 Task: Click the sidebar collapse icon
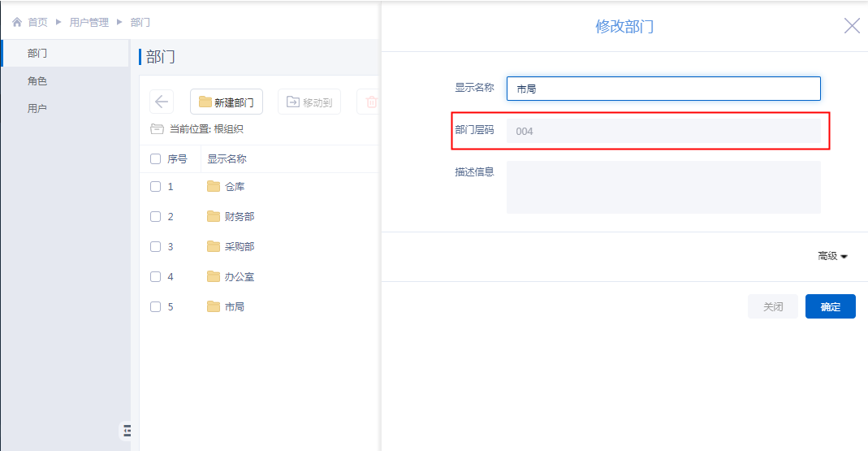(127, 430)
